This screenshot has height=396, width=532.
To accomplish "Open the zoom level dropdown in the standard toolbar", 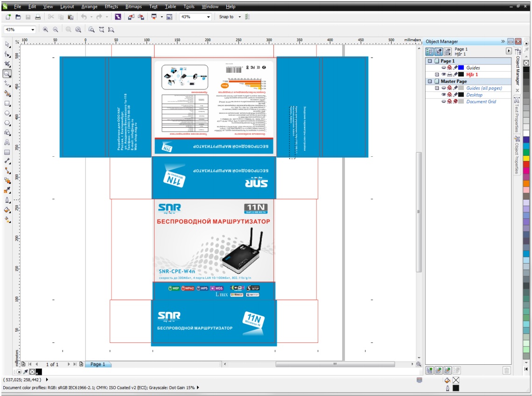I will [x=208, y=17].
